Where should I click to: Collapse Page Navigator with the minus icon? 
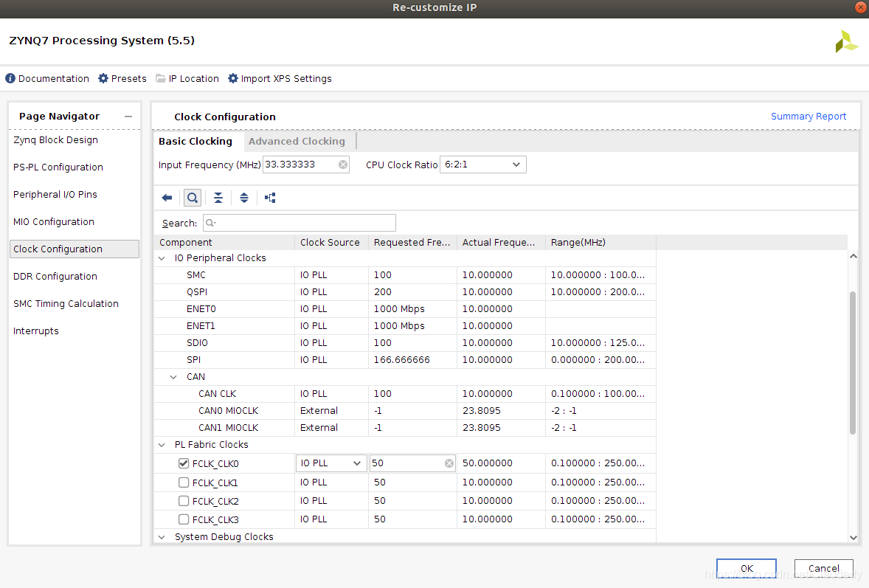[x=128, y=117]
